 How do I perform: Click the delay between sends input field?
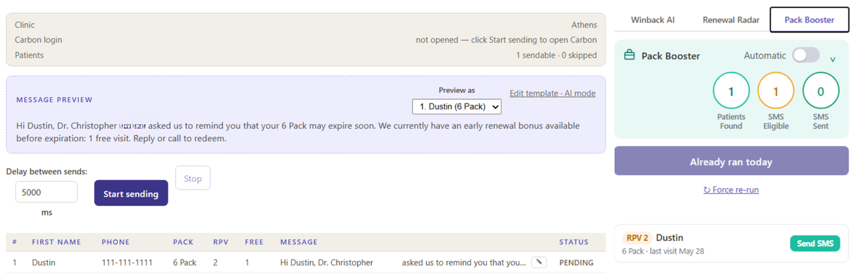click(x=46, y=192)
